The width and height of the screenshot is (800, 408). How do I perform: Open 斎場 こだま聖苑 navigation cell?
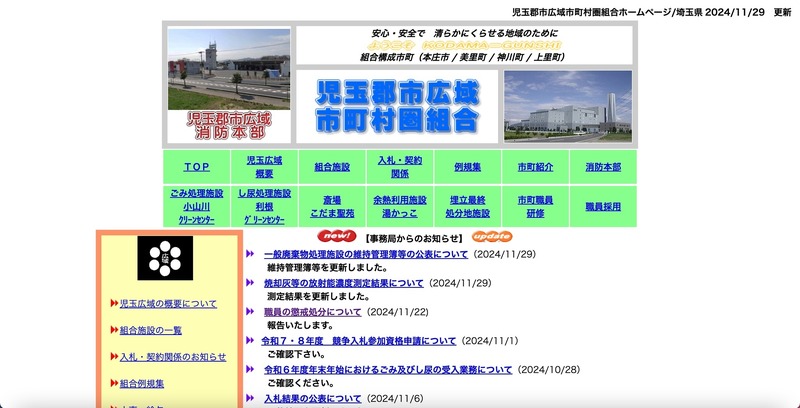pos(332,207)
